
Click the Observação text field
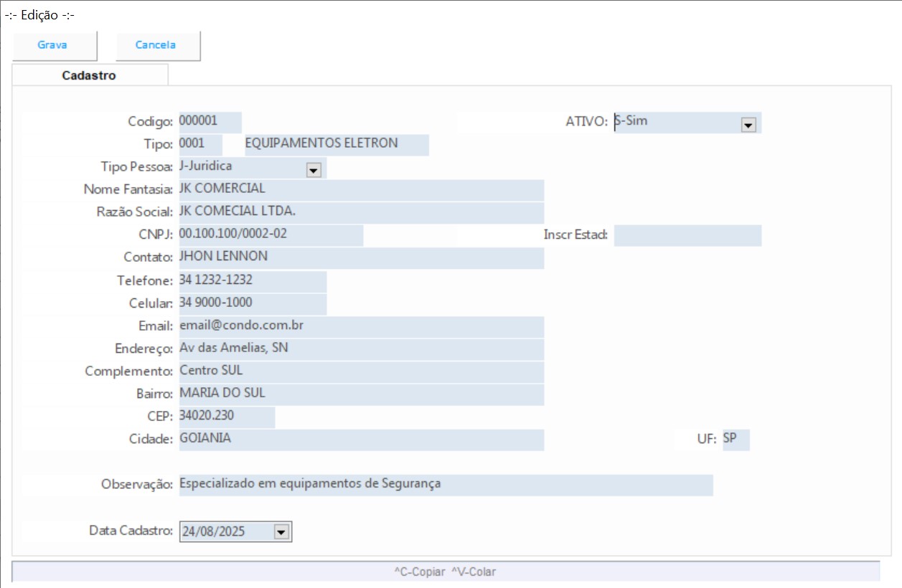point(445,485)
